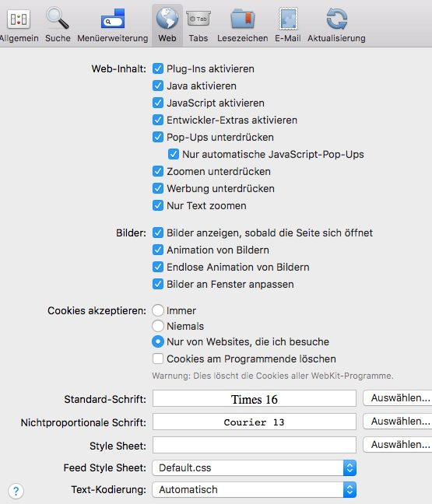Image resolution: width=432 pixels, height=504 pixels.
Task: Click Auswählen next to Standard-Schrift
Action: pos(399,398)
